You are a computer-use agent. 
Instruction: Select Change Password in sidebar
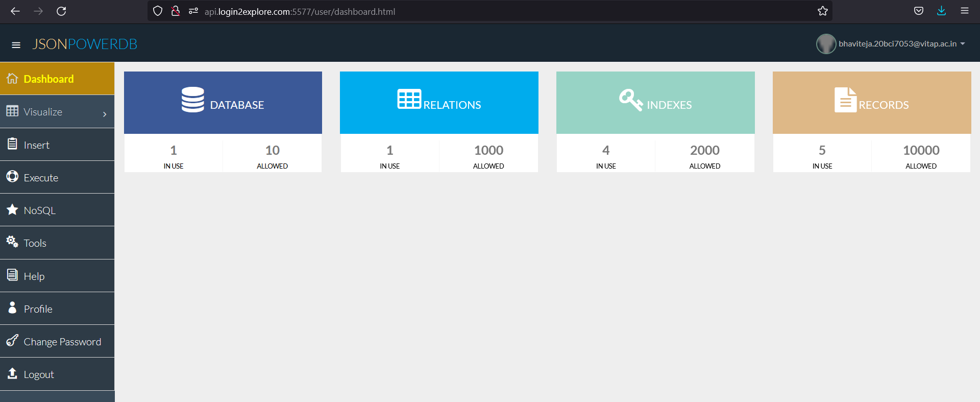[57, 341]
